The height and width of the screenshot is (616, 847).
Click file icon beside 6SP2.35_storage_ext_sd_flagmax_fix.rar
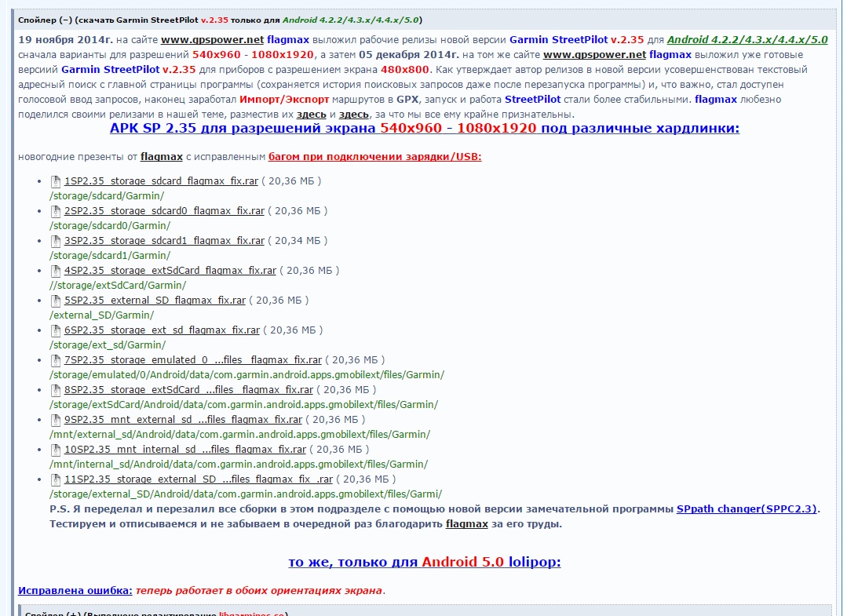tap(55, 330)
